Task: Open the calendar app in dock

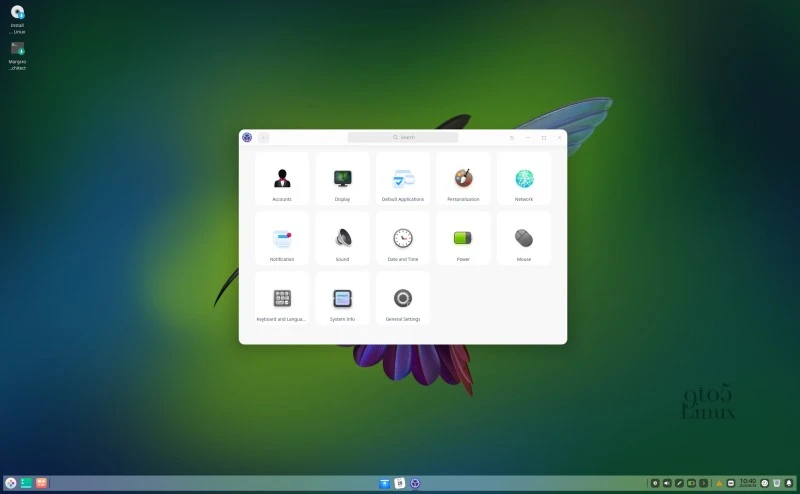Action: (400, 483)
